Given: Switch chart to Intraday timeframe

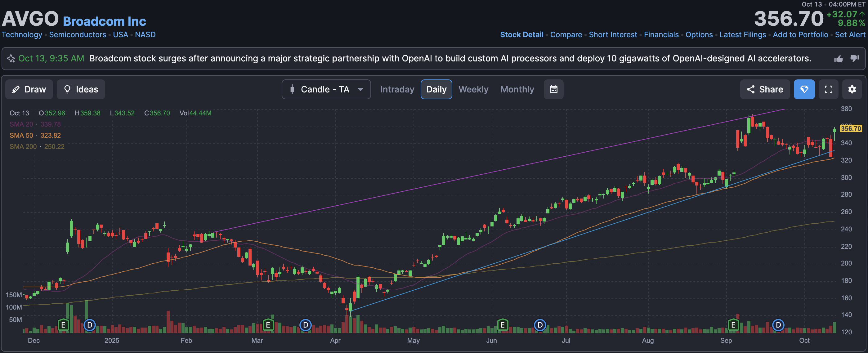Looking at the screenshot, I should 397,89.
